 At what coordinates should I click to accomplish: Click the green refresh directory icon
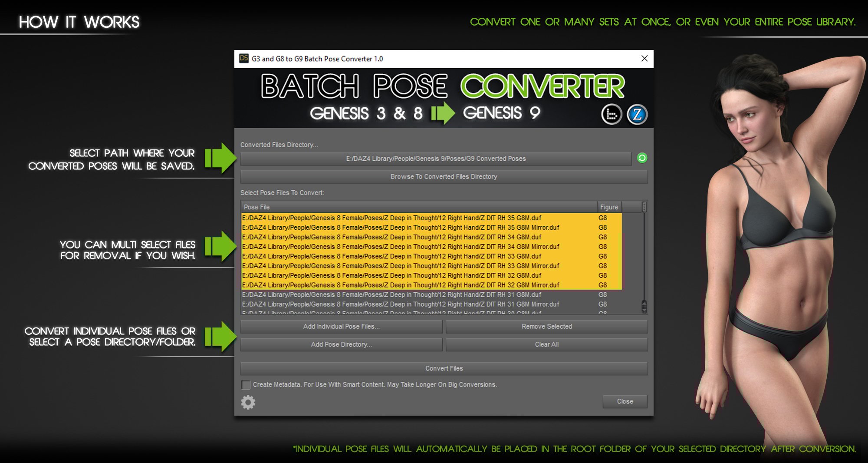[x=642, y=158]
